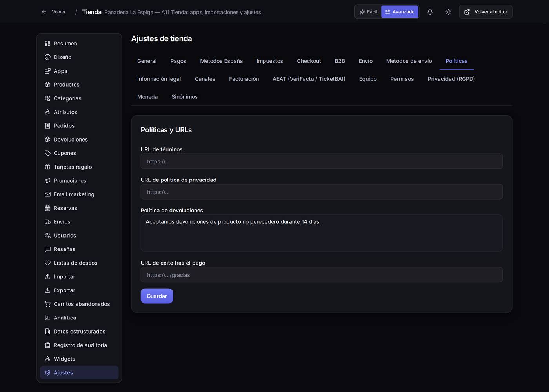Screen dimensions: 549x392
Task: Focus the URL de política de privacidad field
Action: [x=322, y=192]
